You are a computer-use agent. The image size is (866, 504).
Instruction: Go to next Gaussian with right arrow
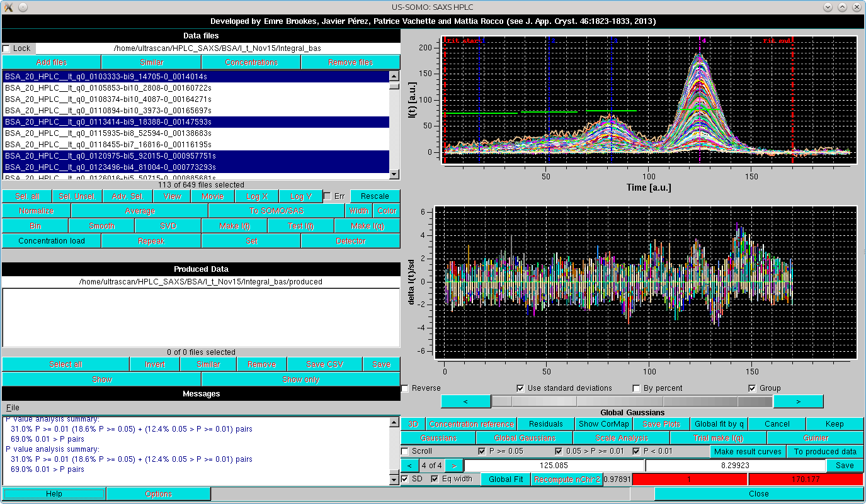point(453,466)
